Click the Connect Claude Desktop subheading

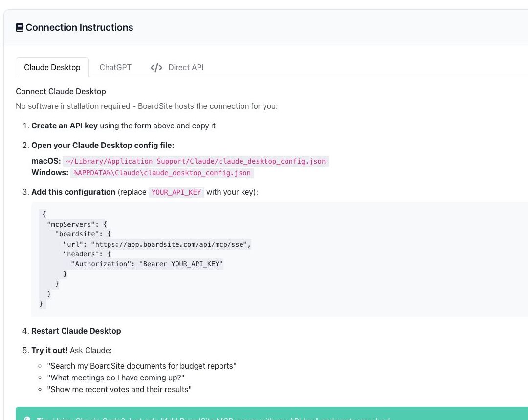tap(61, 91)
